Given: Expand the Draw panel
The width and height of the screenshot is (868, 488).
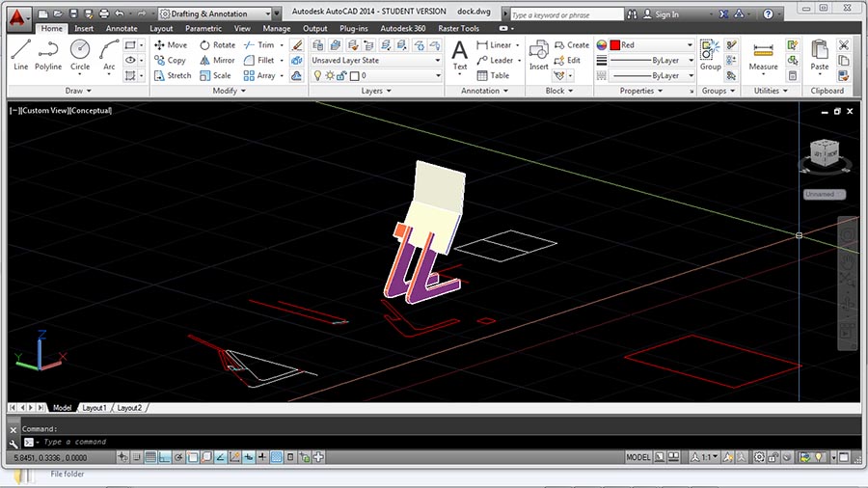Looking at the screenshot, I should (x=78, y=91).
